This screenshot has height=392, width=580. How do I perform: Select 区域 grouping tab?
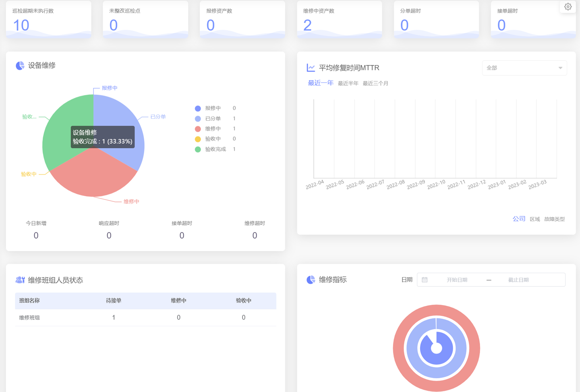(535, 219)
